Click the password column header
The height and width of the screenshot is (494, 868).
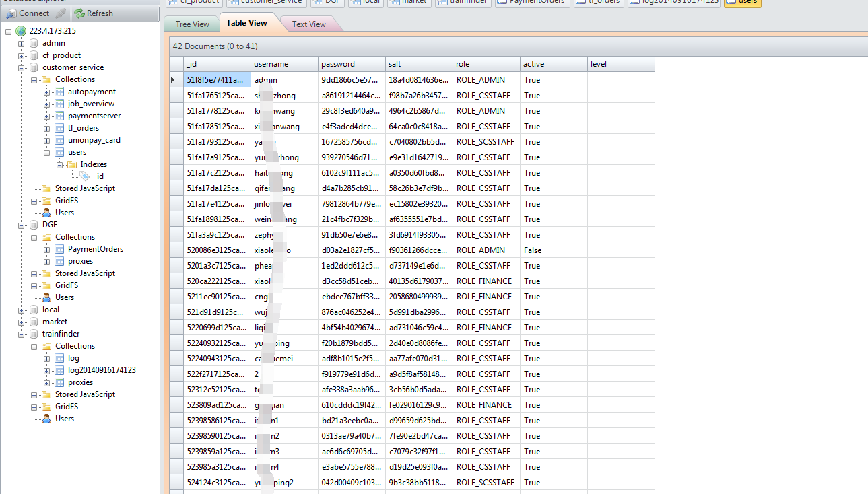point(352,64)
